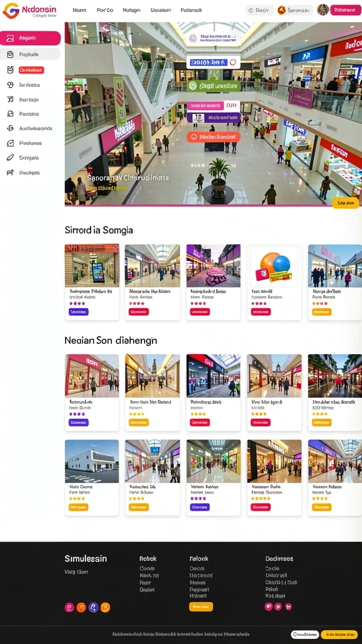Viewport: 362px width, 644px height.
Task: Click the orange circular icon in footer left group
Action: (x=81, y=608)
